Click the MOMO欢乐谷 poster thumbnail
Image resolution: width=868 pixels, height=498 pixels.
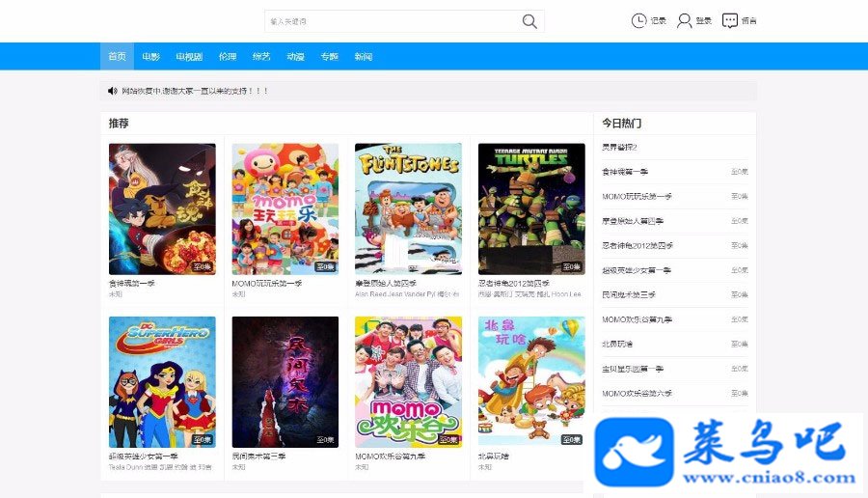(x=408, y=381)
